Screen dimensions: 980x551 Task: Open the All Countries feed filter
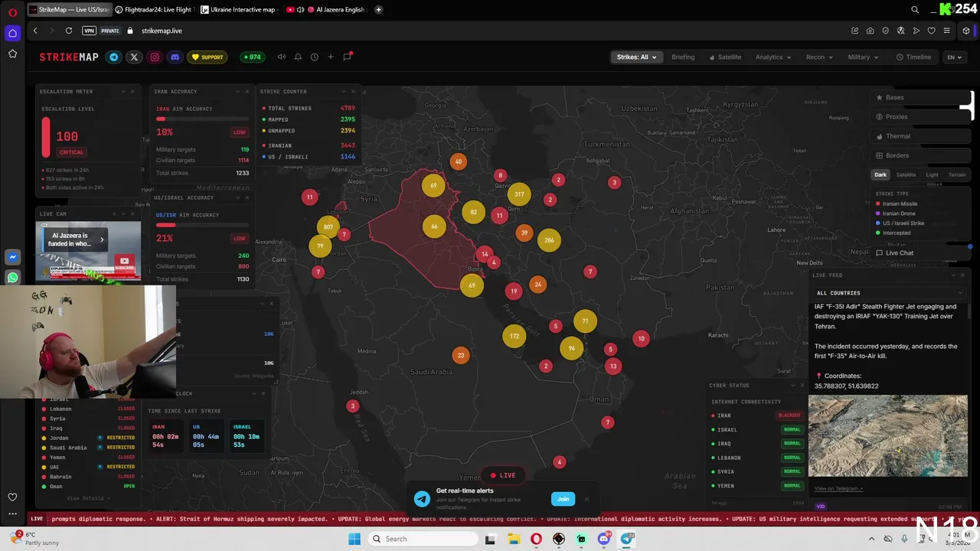[x=888, y=292]
